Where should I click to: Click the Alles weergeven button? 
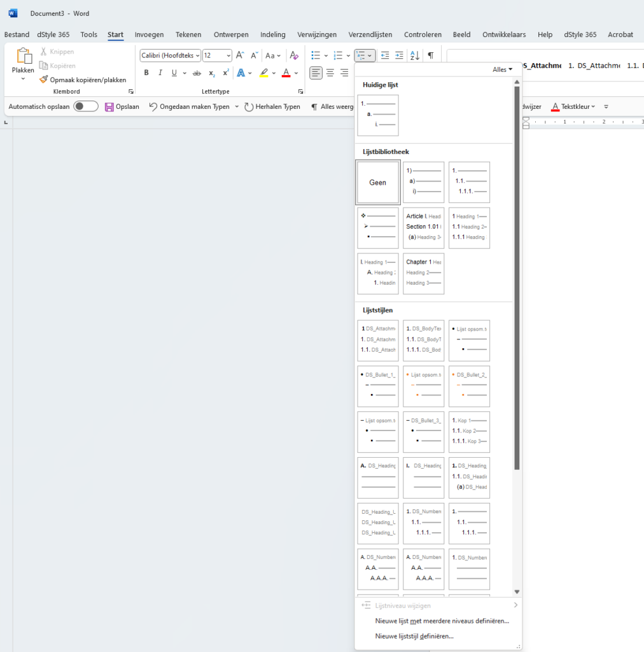click(332, 107)
